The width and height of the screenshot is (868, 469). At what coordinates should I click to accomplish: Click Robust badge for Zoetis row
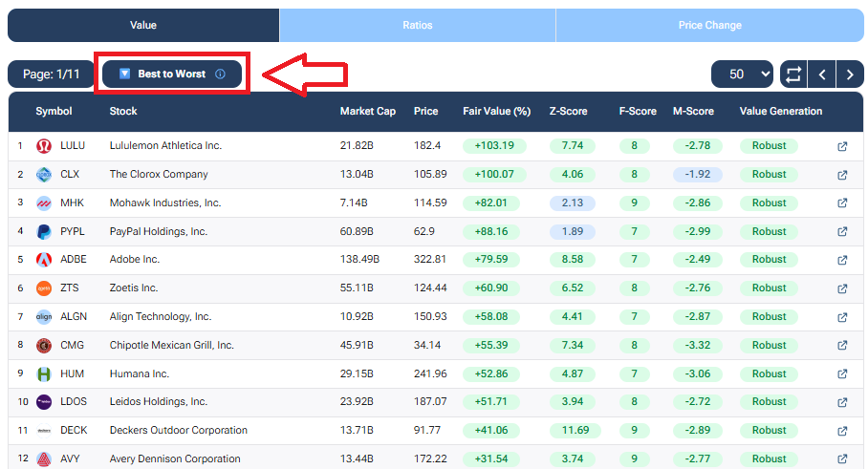pos(769,288)
